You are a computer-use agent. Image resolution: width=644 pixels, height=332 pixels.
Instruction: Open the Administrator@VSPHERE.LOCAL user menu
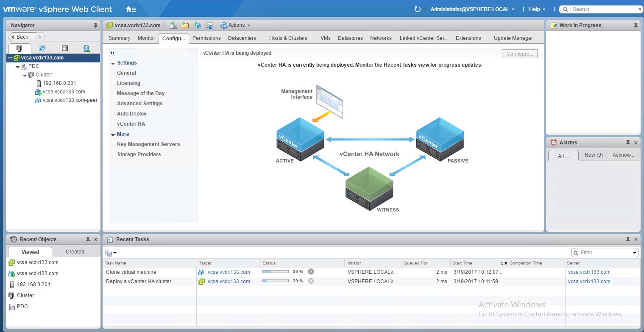472,9
